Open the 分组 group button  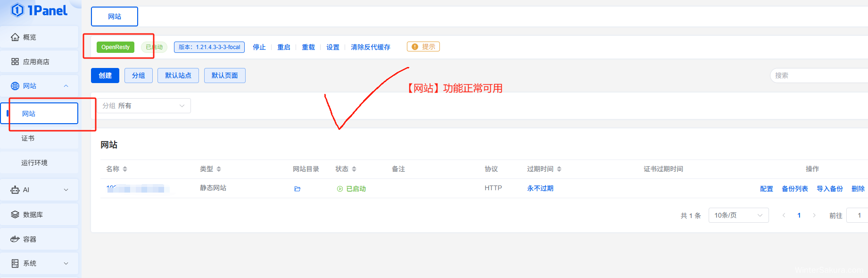[139, 76]
